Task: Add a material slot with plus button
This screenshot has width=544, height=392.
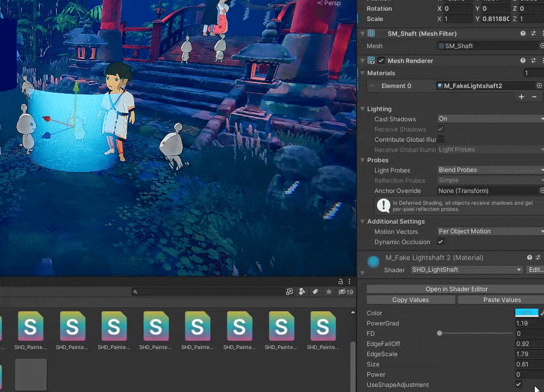Action: coord(521,97)
